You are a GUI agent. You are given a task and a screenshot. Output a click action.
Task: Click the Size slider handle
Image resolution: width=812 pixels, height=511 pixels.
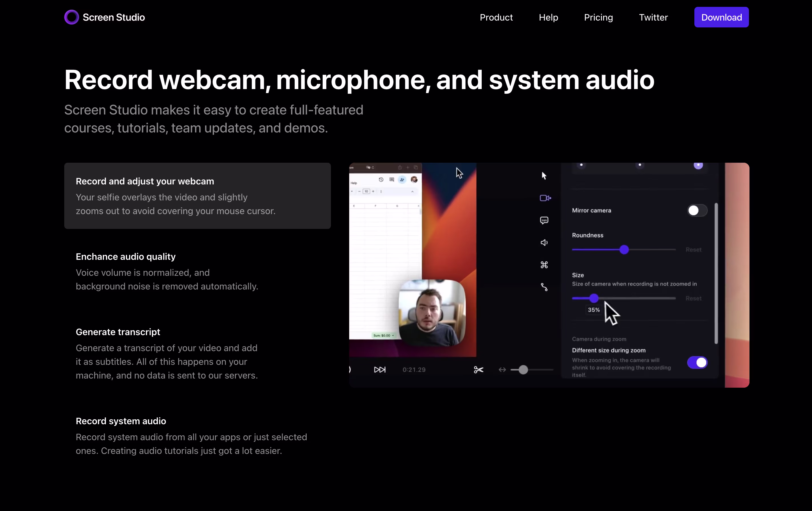(x=594, y=298)
